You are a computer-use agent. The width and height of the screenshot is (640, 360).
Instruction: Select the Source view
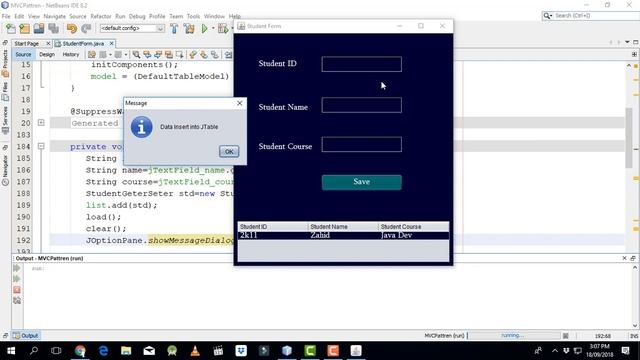click(23, 54)
